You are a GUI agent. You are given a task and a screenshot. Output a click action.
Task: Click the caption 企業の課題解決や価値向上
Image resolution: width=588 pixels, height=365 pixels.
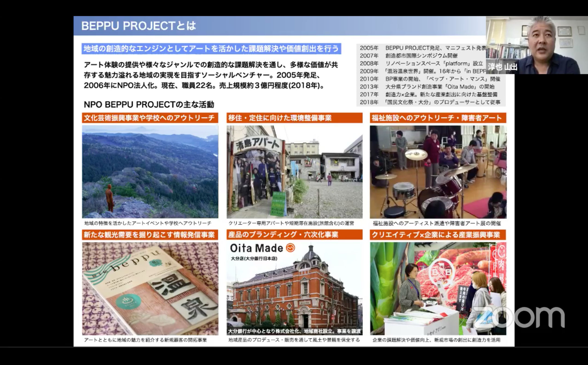pyautogui.click(x=436, y=340)
